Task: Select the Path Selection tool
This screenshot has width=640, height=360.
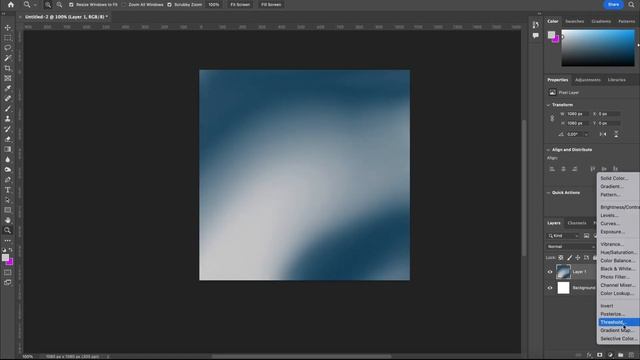Action: click(x=8, y=200)
